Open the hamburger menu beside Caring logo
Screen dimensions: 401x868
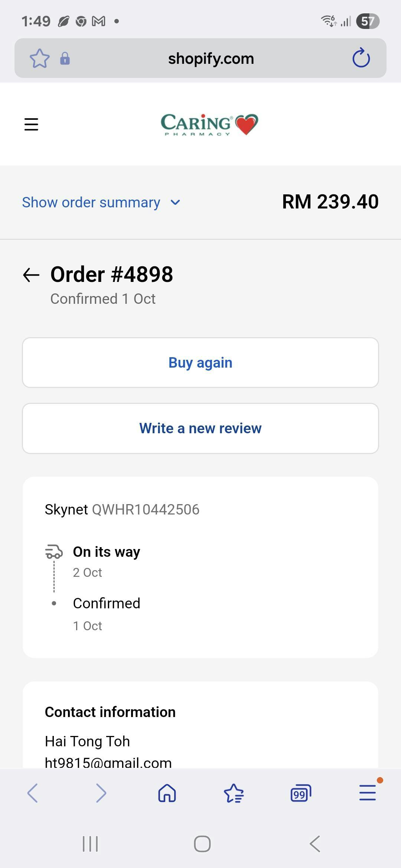(31, 124)
